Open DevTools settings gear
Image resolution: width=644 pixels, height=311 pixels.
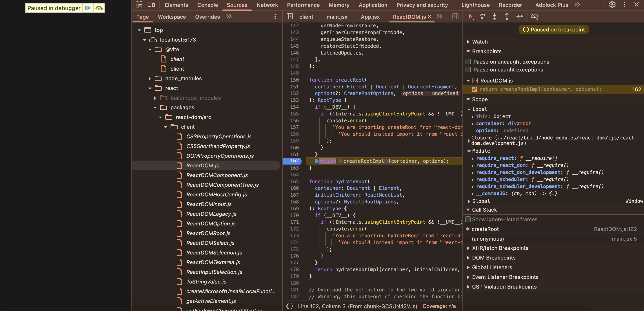[x=612, y=4]
